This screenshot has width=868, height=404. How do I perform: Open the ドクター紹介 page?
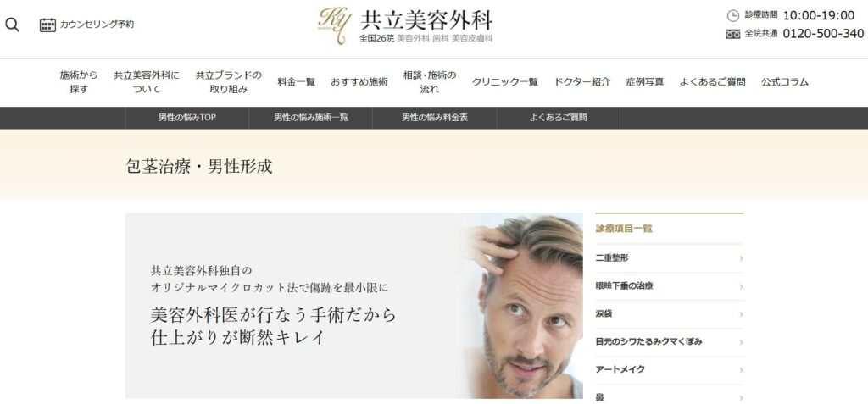pos(581,82)
